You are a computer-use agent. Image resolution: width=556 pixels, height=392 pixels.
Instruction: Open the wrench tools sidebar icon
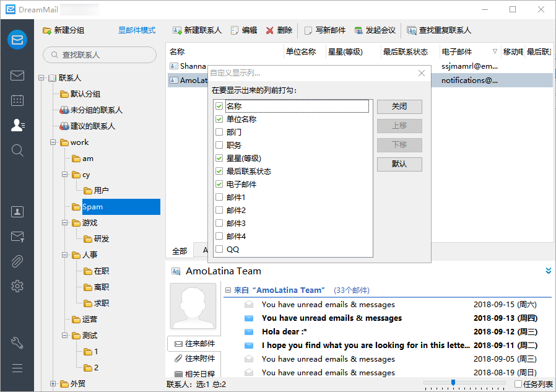point(17,342)
